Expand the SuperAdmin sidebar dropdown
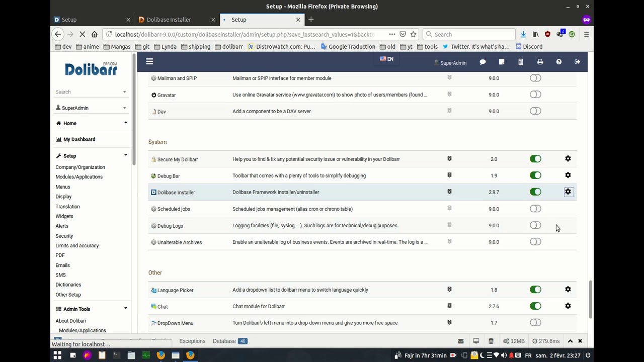The height and width of the screenshot is (362, 644). click(91, 108)
